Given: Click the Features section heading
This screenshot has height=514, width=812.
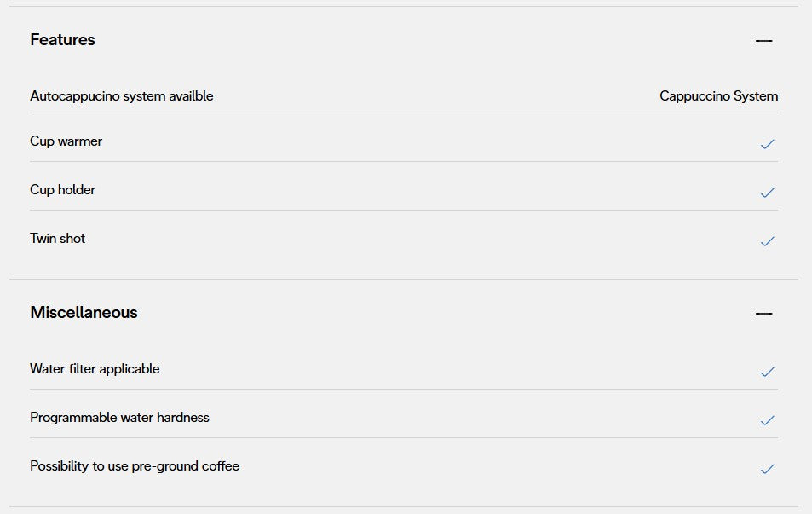Looking at the screenshot, I should pos(63,40).
